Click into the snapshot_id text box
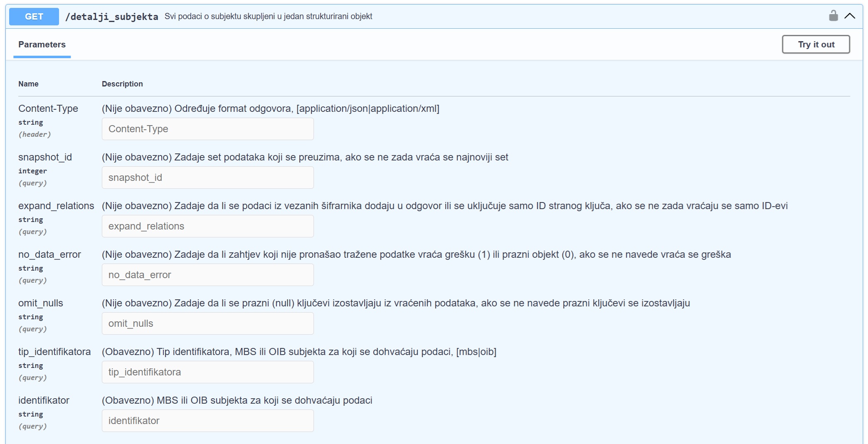The height and width of the screenshot is (444, 868). pyautogui.click(x=207, y=178)
